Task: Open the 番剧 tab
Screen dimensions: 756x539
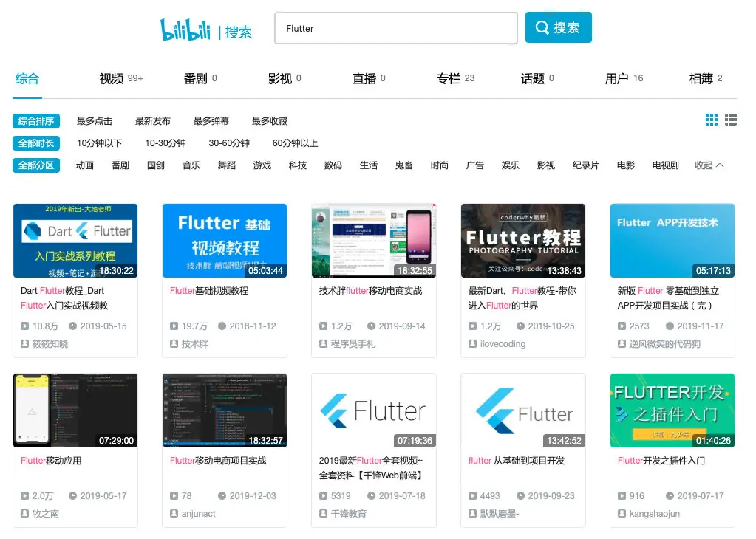Action: click(200, 78)
